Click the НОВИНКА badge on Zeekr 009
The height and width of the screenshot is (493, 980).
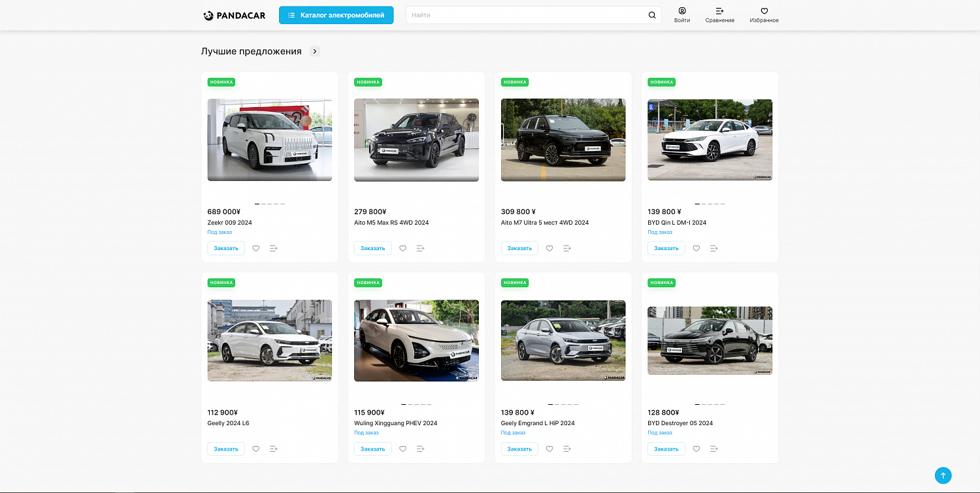[221, 82]
